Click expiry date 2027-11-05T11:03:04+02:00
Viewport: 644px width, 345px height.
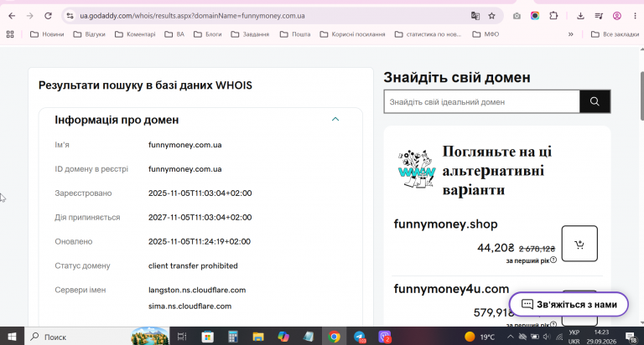click(200, 218)
